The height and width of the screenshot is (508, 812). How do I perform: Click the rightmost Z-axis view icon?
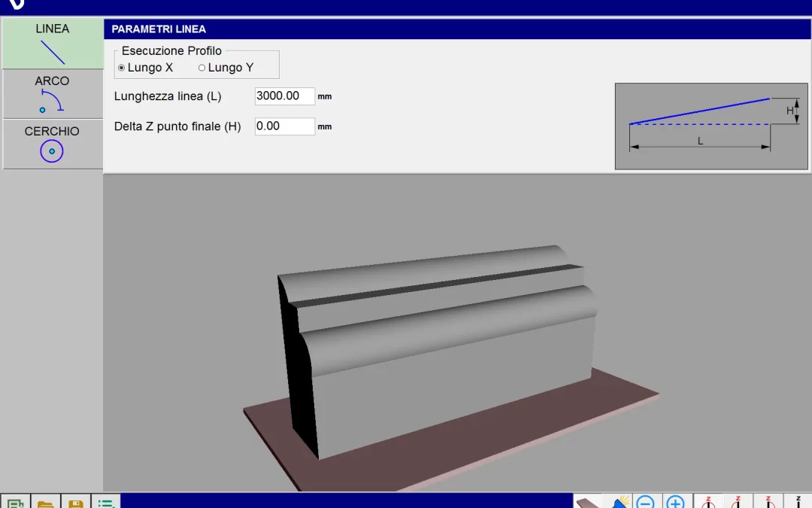click(797, 502)
